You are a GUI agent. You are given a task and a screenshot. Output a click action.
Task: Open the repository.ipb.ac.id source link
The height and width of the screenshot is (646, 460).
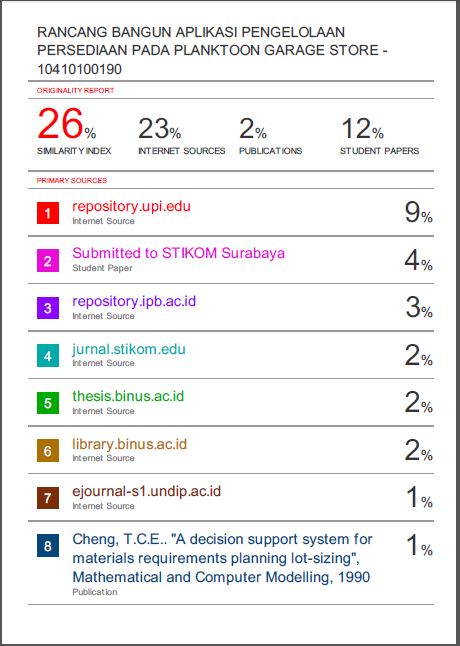pos(134,301)
